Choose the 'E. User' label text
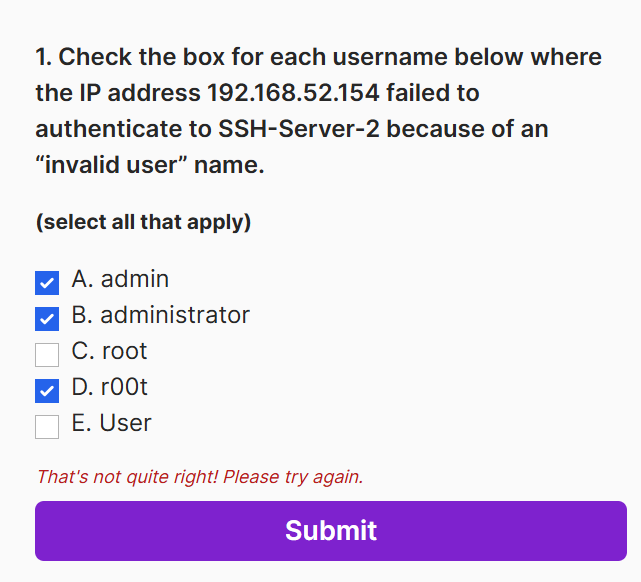Image resolution: width=641 pixels, height=582 pixels. [x=112, y=423]
